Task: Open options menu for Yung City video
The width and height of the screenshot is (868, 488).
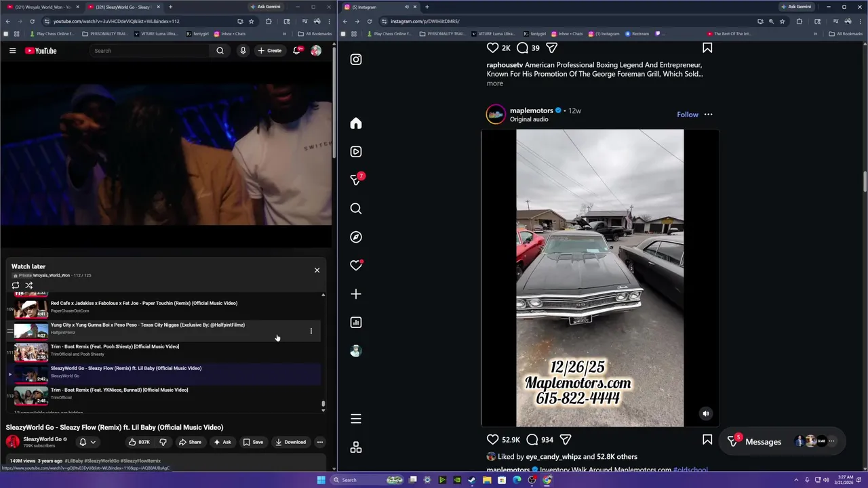Action: pos(311,331)
